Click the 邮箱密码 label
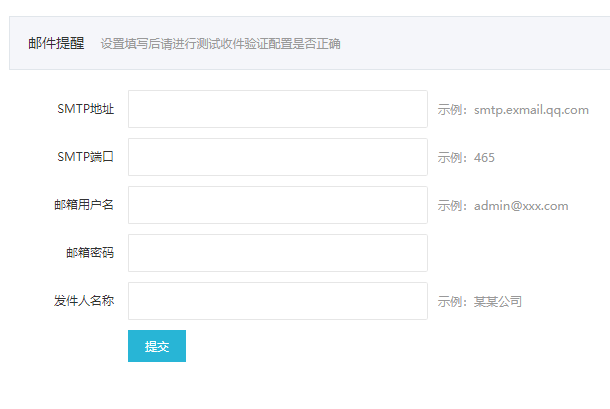Viewport: 610px width, 409px height. pos(89,253)
